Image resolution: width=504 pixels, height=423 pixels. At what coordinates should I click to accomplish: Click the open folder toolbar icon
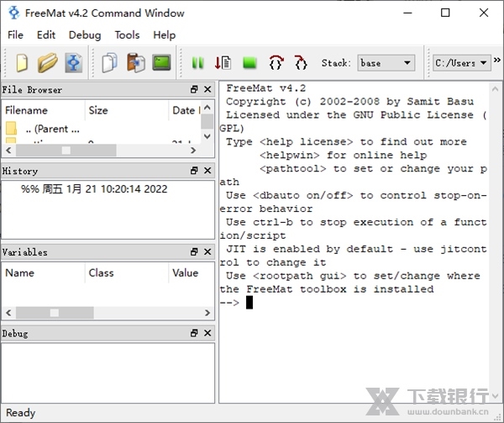point(48,63)
